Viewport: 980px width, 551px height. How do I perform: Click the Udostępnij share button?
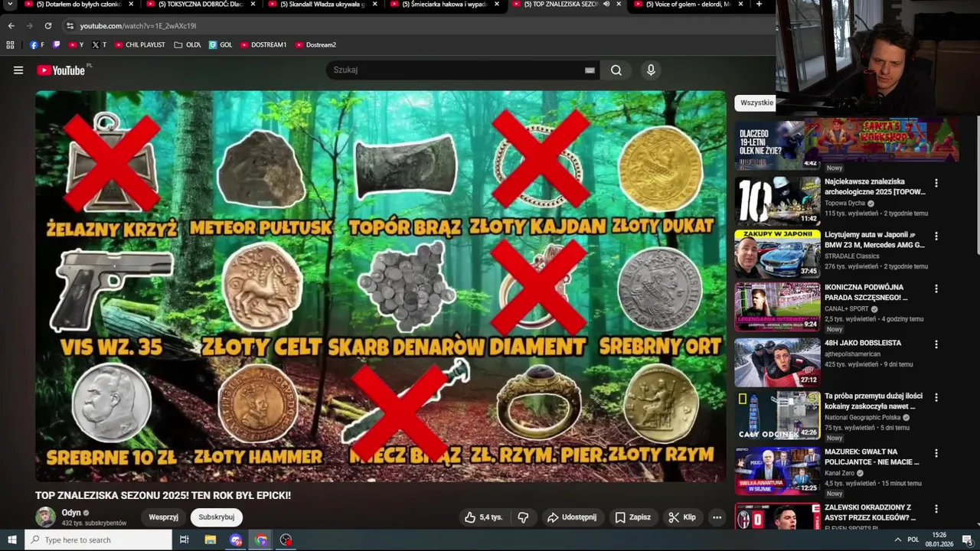572,517
